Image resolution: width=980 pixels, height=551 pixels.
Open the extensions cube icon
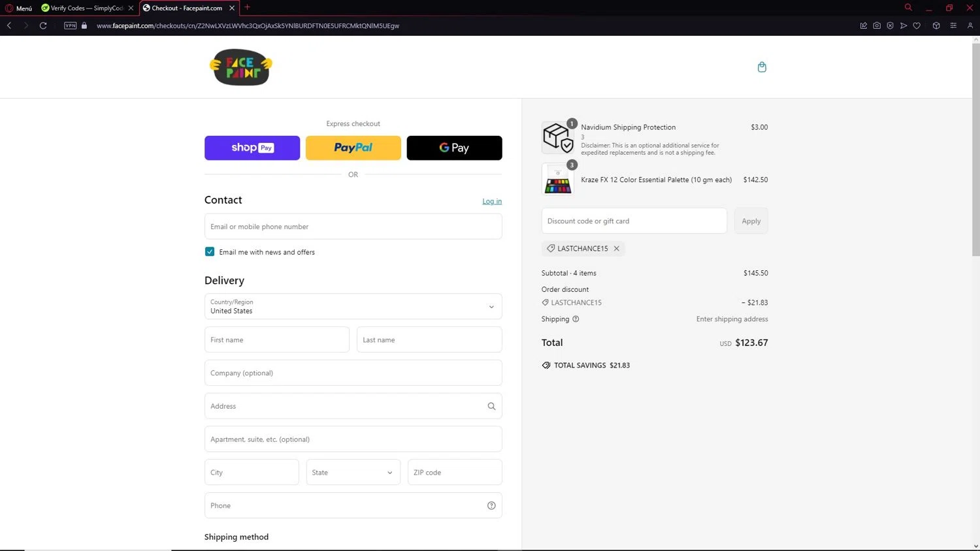click(x=936, y=25)
